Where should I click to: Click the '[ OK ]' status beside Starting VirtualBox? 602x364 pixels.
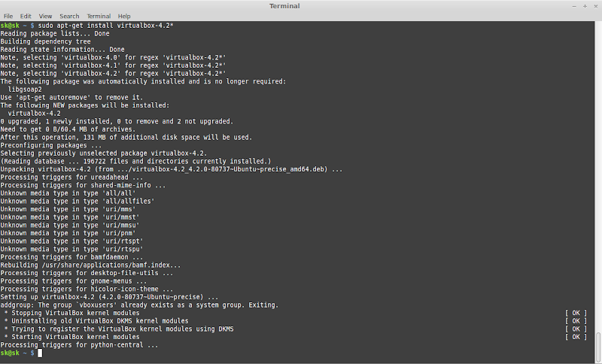pos(576,337)
